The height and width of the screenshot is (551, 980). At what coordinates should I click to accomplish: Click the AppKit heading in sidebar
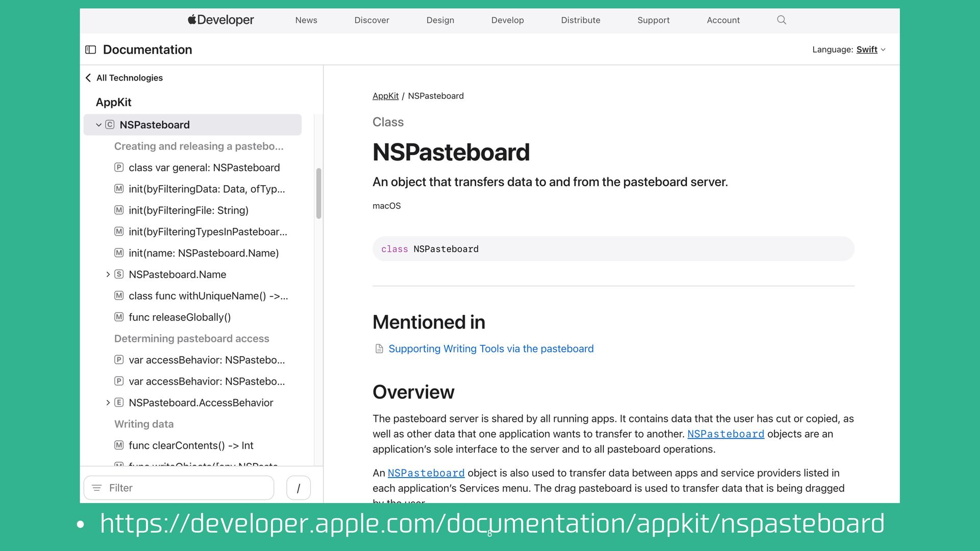pyautogui.click(x=113, y=102)
